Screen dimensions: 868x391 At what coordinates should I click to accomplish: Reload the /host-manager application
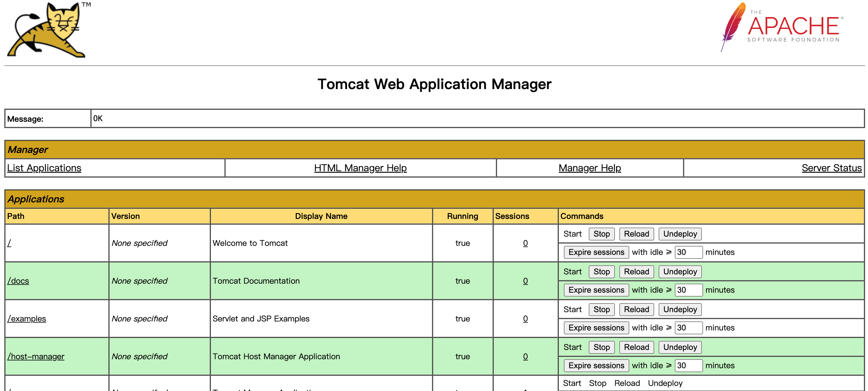[x=636, y=347]
